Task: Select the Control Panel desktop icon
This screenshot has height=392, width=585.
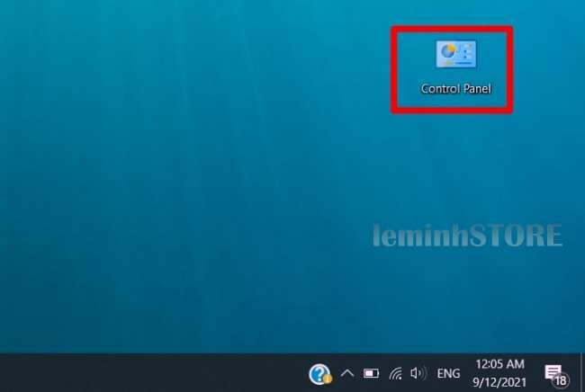Action: (455, 67)
